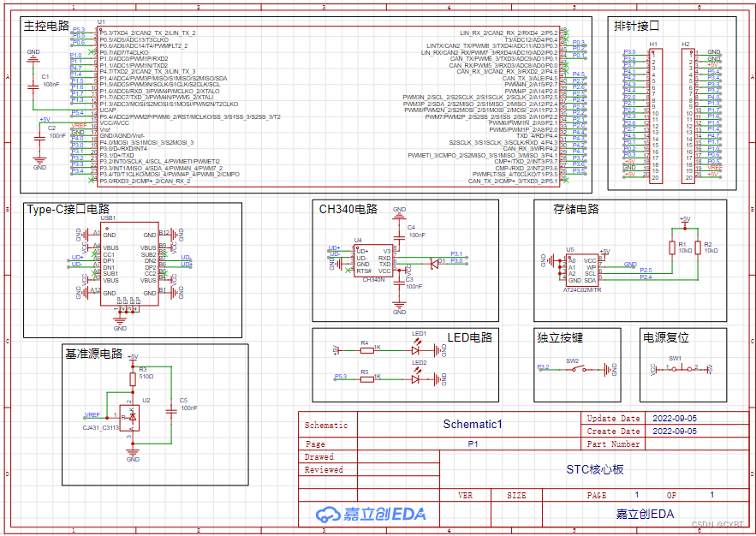Image resolution: width=756 pixels, height=536 pixels.
Task: Click the Reviewed label in the title block
Action: click(324, 469)
